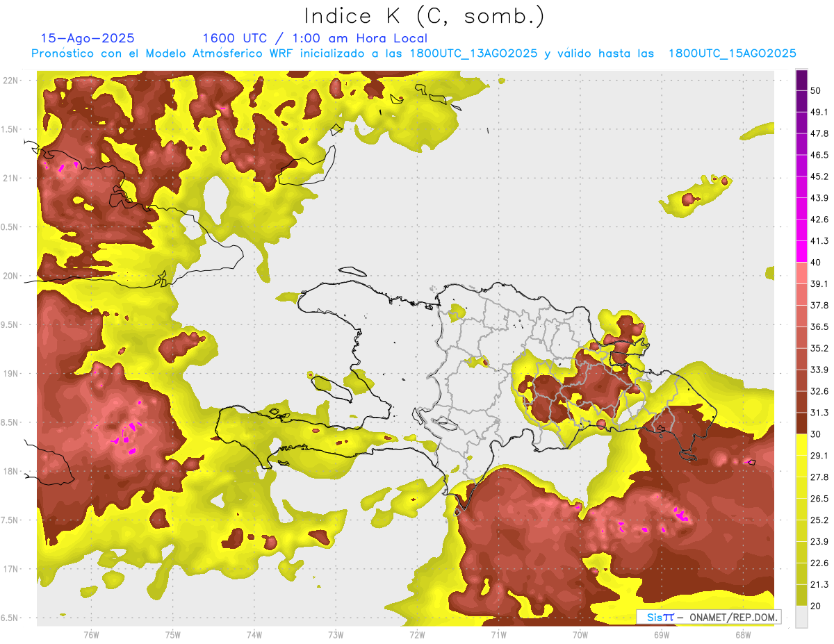Click the "46.5" color scale value
This screenshot has width=834, height=644.
point(819,155)
